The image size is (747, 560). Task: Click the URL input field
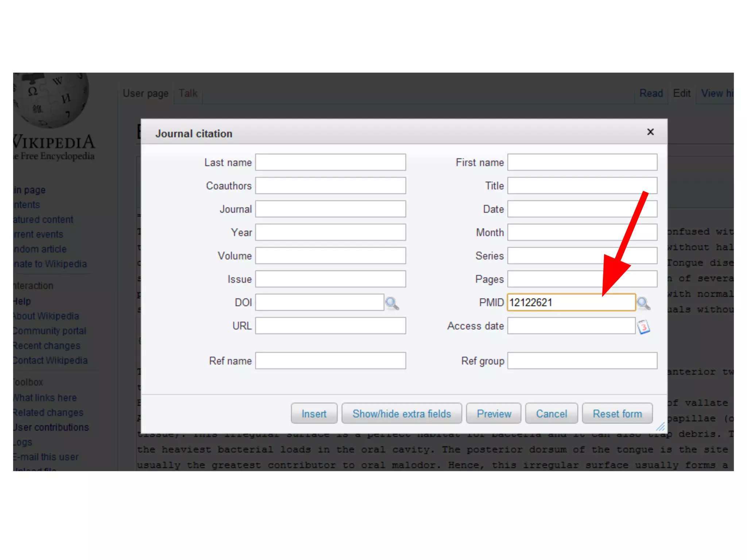[330, 326]
